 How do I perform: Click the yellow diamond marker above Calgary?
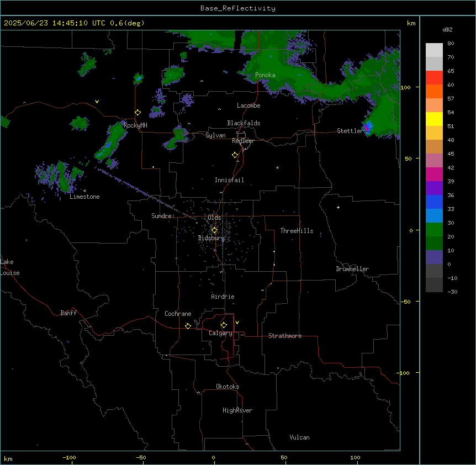click(x=224, y=325)
